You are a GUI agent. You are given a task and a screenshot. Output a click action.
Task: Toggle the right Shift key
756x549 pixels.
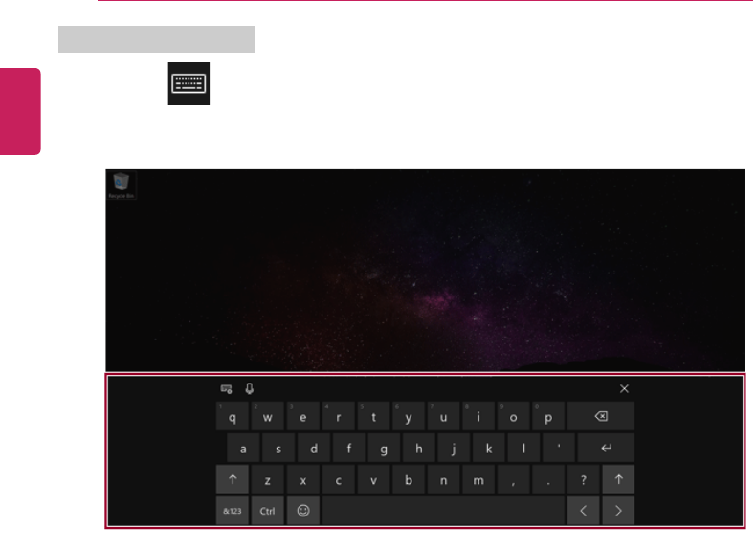[618, 479]
